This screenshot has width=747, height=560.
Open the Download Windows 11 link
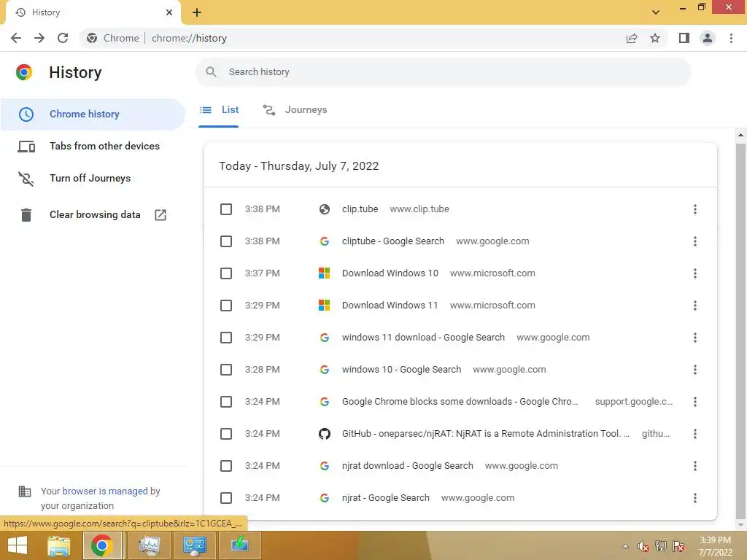coord(390,306)
